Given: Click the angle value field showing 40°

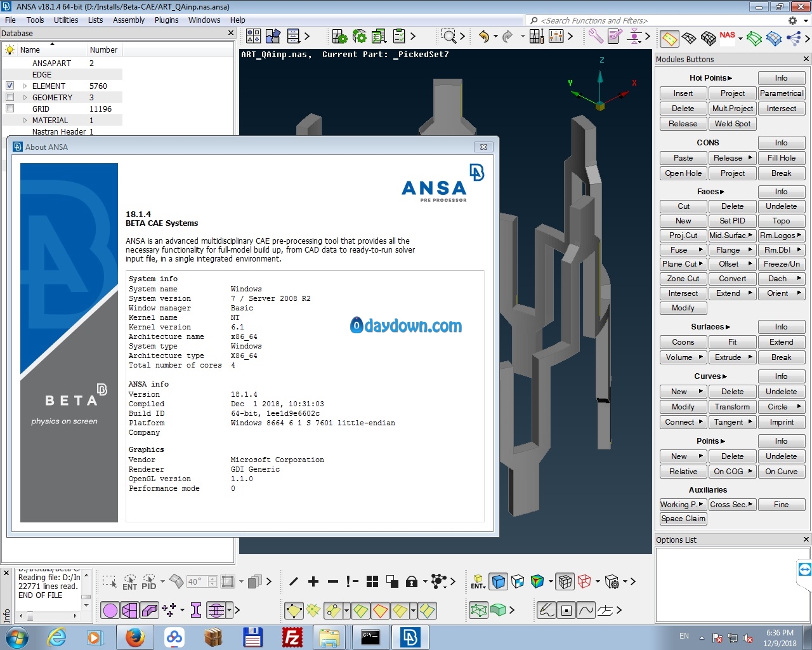Looking at the screenshot, I should [197, 581].
